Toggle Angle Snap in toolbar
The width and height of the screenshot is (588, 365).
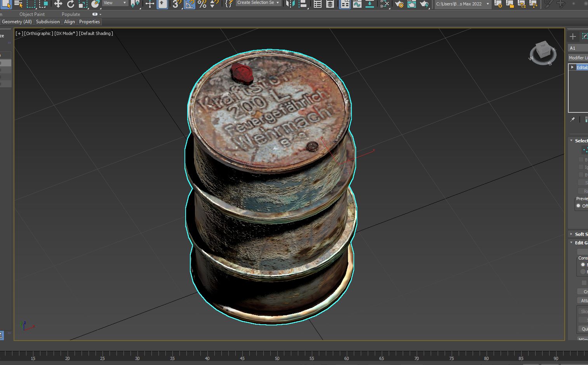tap(190, 4)
